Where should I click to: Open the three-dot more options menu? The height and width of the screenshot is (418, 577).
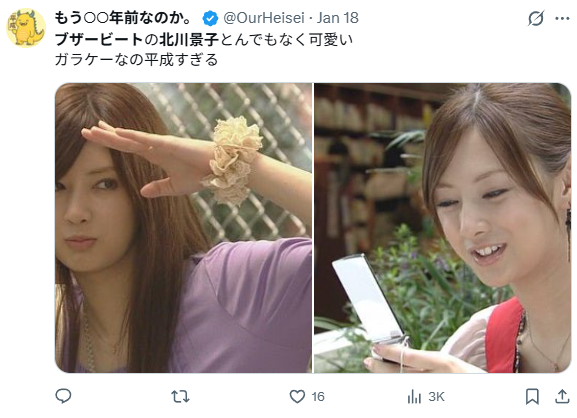pos(562,18)
